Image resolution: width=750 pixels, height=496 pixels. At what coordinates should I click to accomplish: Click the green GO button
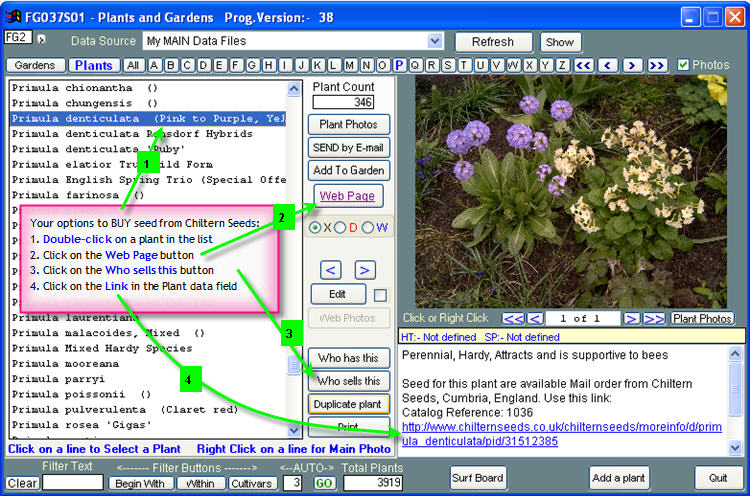pyautogui.click(x=324, y=483)
